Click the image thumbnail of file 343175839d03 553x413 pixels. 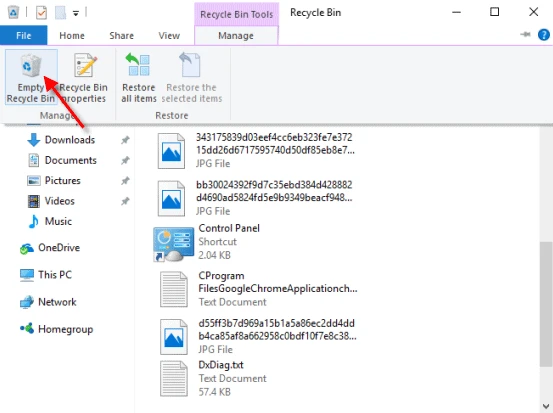click(171, 151)
